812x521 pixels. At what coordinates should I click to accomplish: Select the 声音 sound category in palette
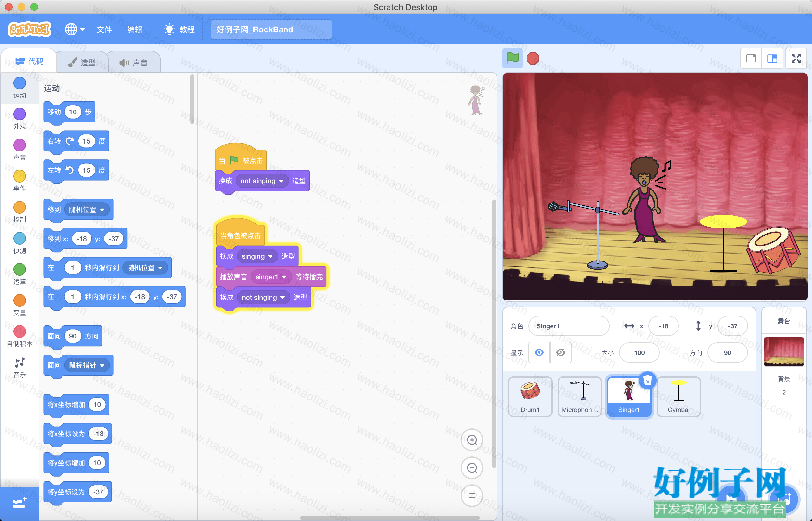coord(20,150)
